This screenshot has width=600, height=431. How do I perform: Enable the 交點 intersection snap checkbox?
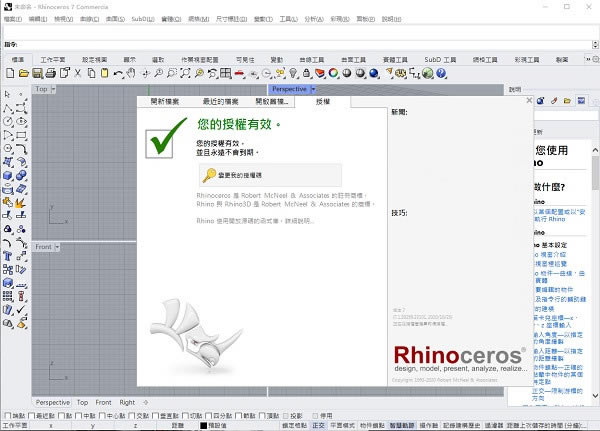132,416
